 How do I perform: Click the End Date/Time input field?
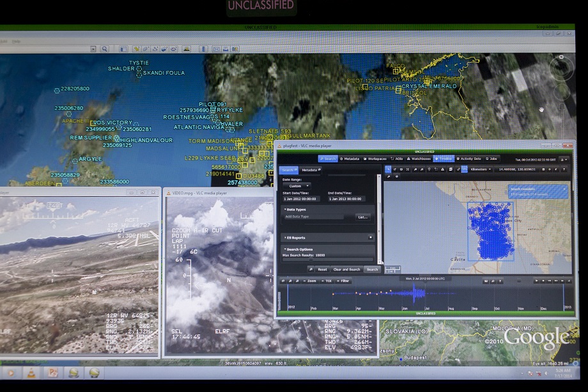pyautogui.click(x=346, y=199)
